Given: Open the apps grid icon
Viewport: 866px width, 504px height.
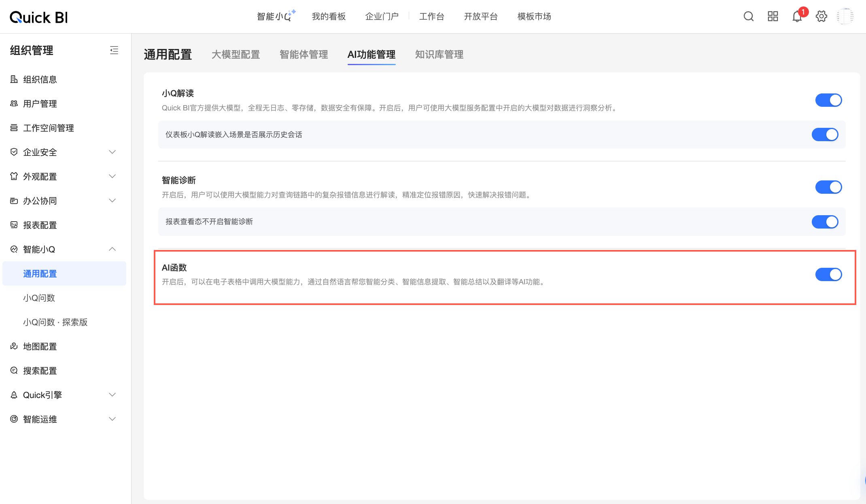Looking at the screenshot, I should coord(773,17).
